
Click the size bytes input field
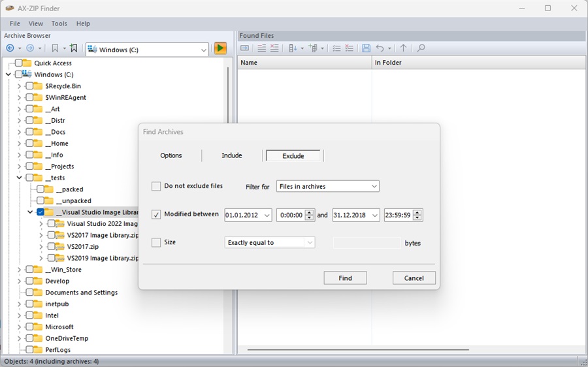pos(367,243)
